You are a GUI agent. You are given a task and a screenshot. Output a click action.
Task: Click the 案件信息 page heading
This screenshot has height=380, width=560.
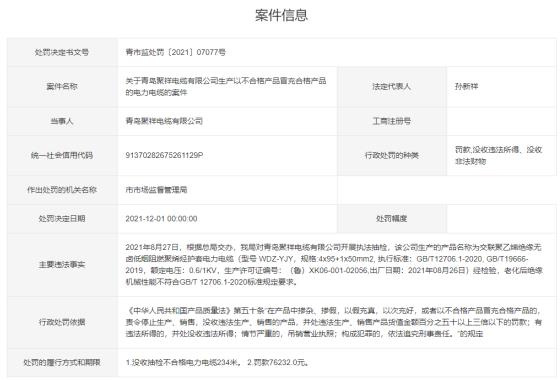281,15
